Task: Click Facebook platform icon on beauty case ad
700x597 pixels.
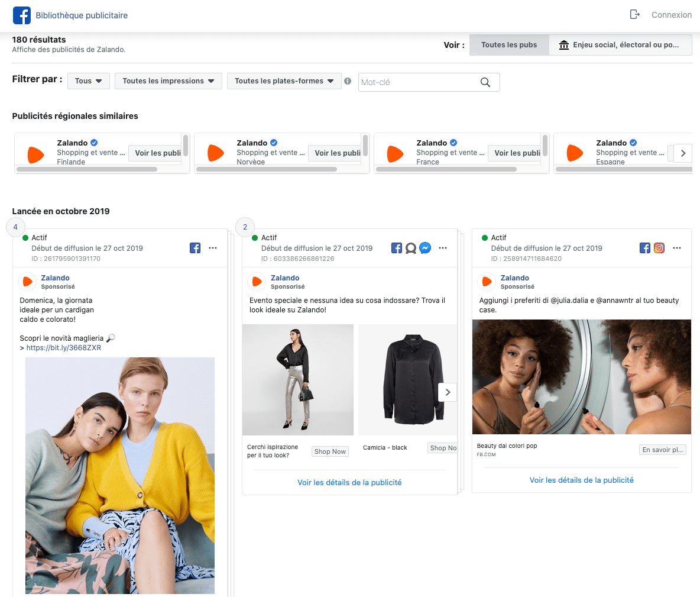Action: point(644,248)
